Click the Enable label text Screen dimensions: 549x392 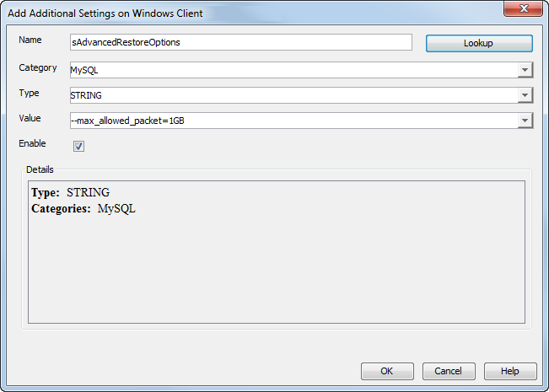[32, 143]
